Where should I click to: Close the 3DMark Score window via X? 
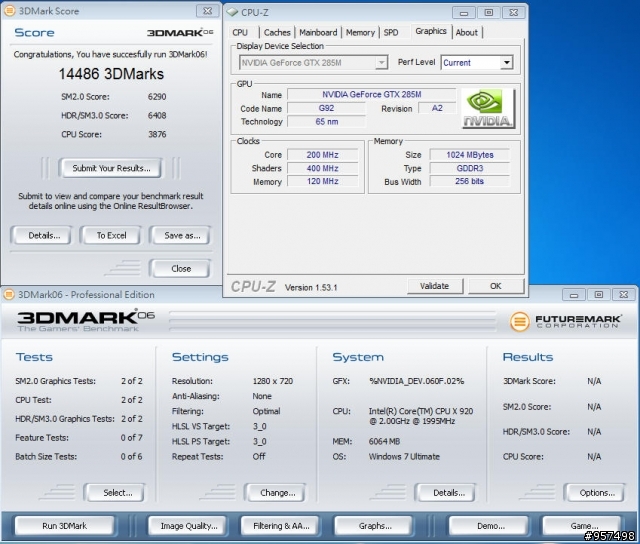[207, 11]
